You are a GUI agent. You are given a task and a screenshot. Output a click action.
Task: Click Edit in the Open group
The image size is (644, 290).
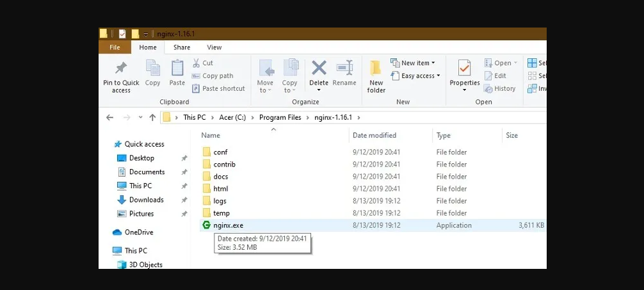click(495, 76)
